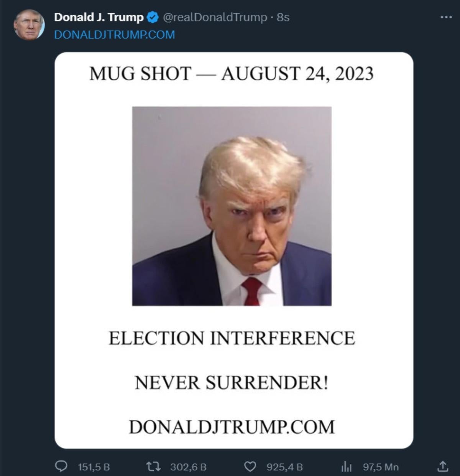Click the 302,6 B retweet count

[188, 467]
